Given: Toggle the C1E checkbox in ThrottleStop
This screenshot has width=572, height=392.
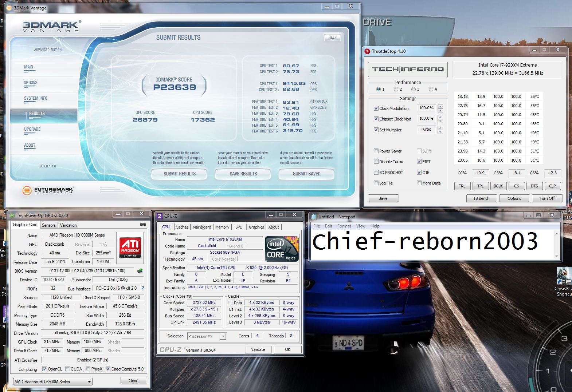Looking at the screenshot, I should click(x=419, y=173).
